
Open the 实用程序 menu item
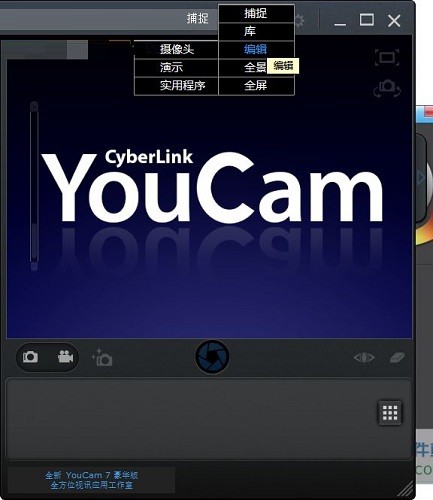point(176,86)
